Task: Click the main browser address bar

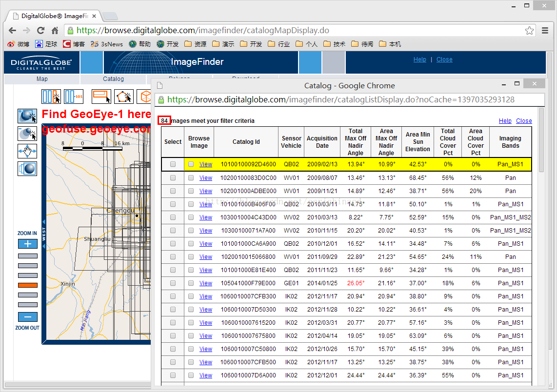Action: [300, 31]
